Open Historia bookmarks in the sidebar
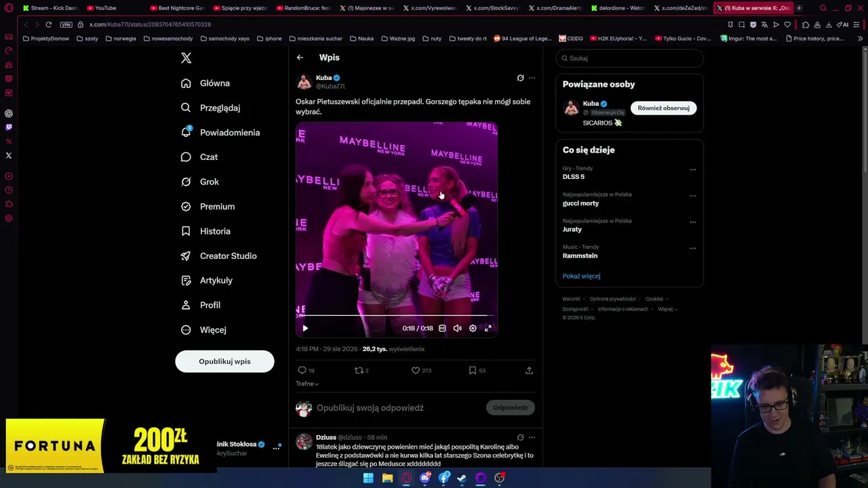Image resolution: width=868 pixels, height=488 pixels. coord(205,231)
